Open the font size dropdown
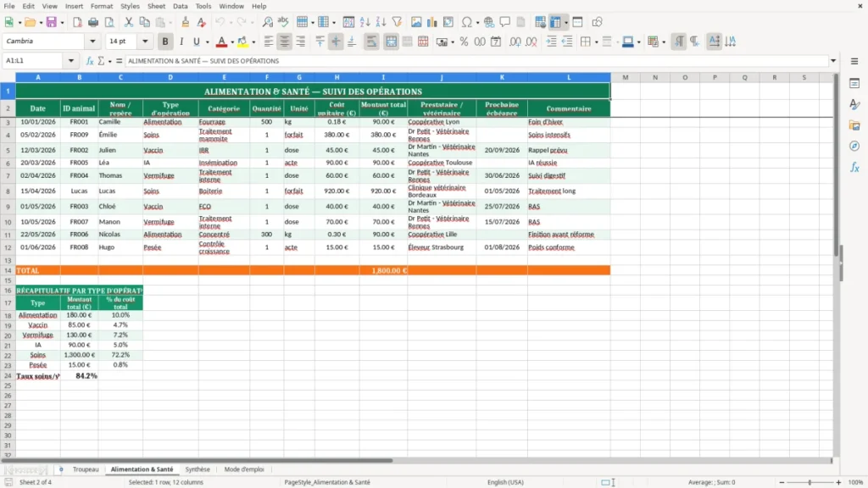The width and height of the screenshot is (868, 488). [145, 41]
